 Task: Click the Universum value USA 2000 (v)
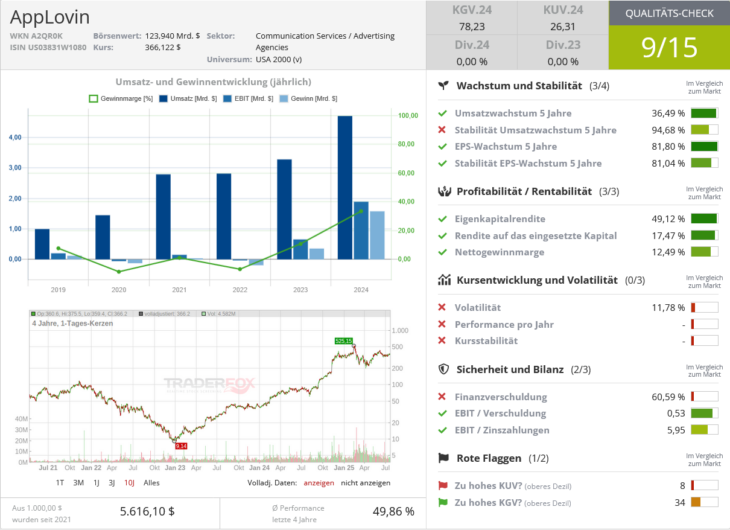click(279, 60)
